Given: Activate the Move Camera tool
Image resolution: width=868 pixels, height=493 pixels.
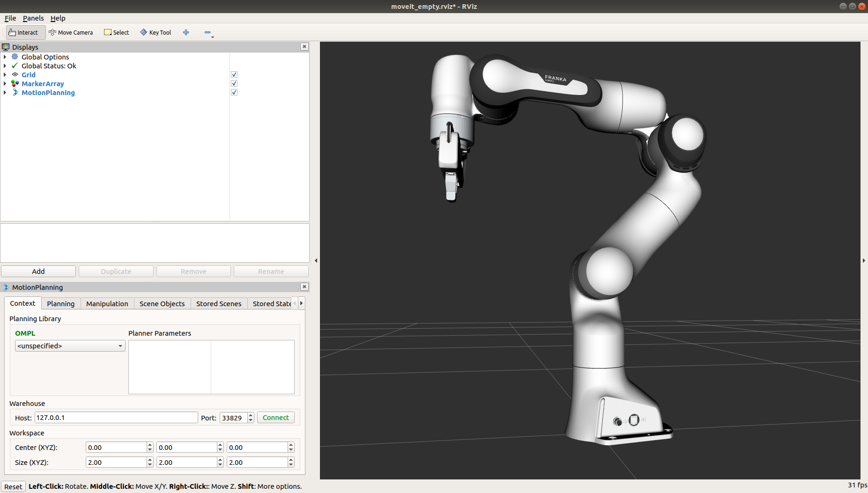Looking at the screenshot, I should [x=71, y=32].
